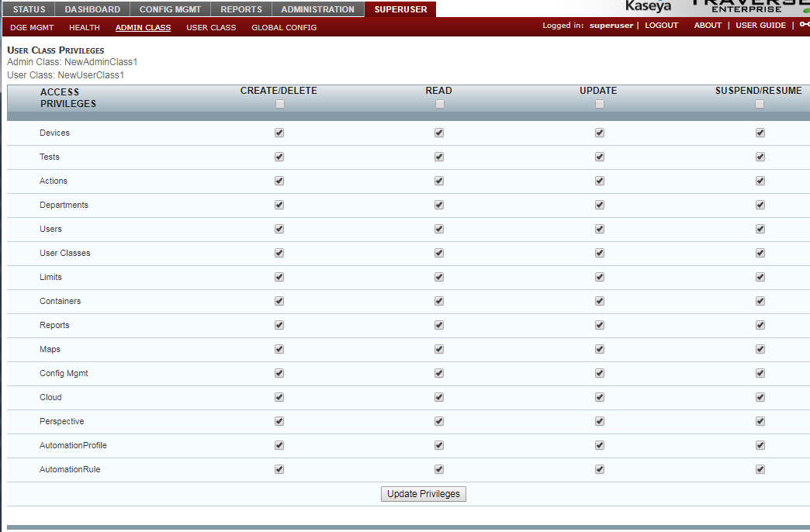Open the USER GUIDE link
Viewport: 810px width, 532px height.
pyautogui.click(x=761, y=26)
